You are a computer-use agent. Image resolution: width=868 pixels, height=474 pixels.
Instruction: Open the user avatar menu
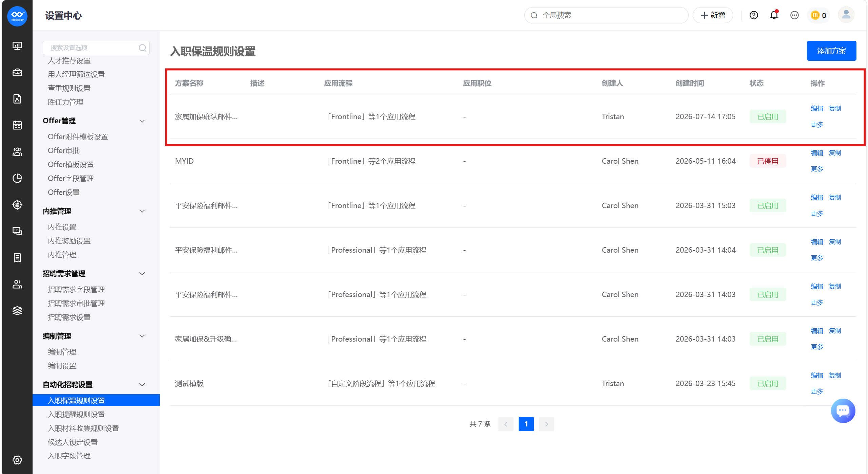click(x=846, y=15)
